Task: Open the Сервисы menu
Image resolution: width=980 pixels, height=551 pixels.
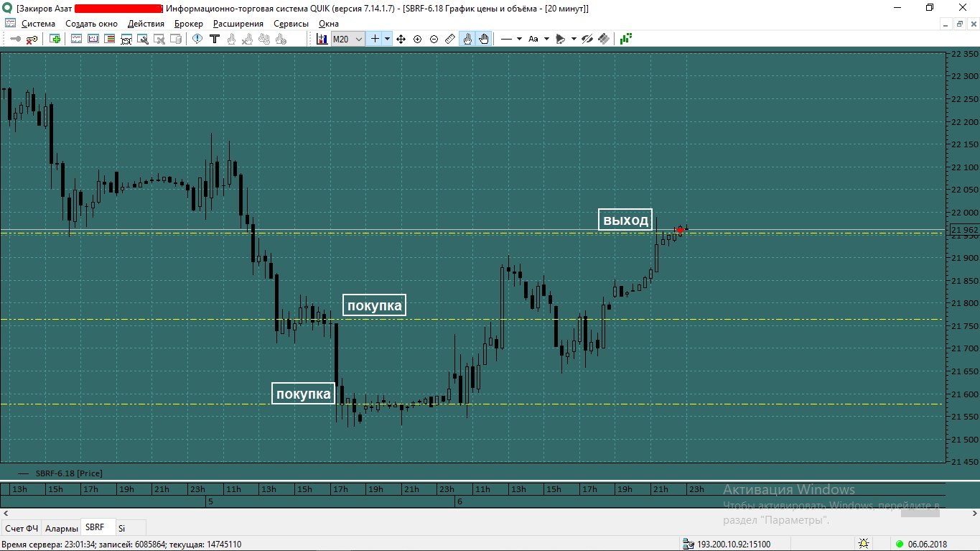Action: click(x=291, y=24)
